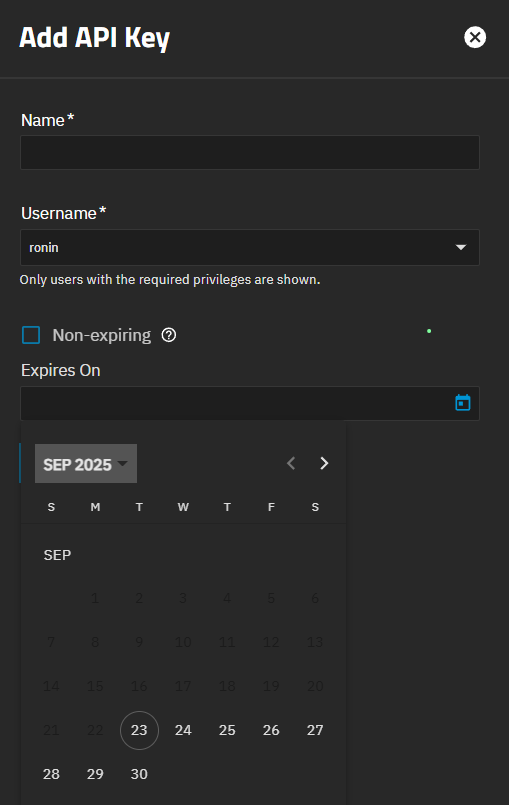Go to the previous month

tap(291, 463)
